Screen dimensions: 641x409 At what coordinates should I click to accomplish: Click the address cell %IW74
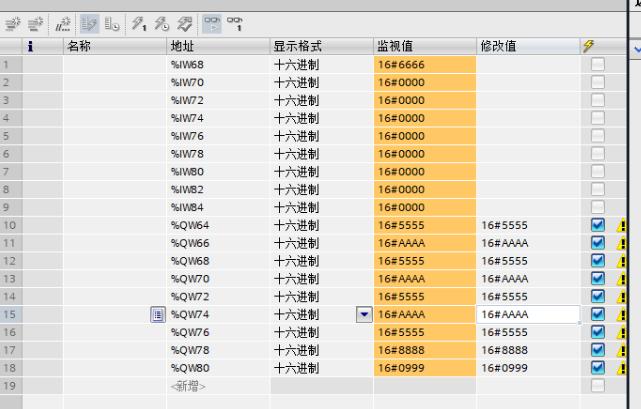(x=218, y=118)
